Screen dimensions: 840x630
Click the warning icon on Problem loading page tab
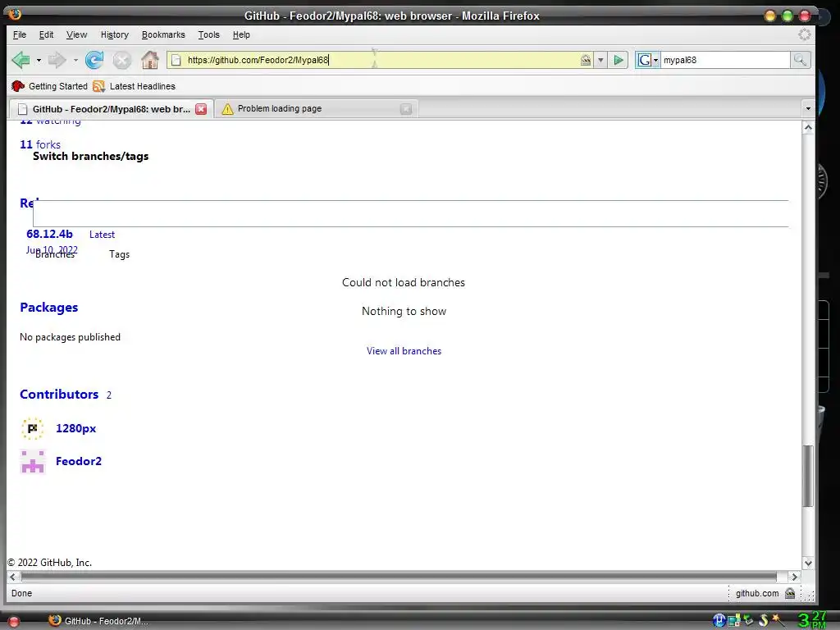[227, 109]
